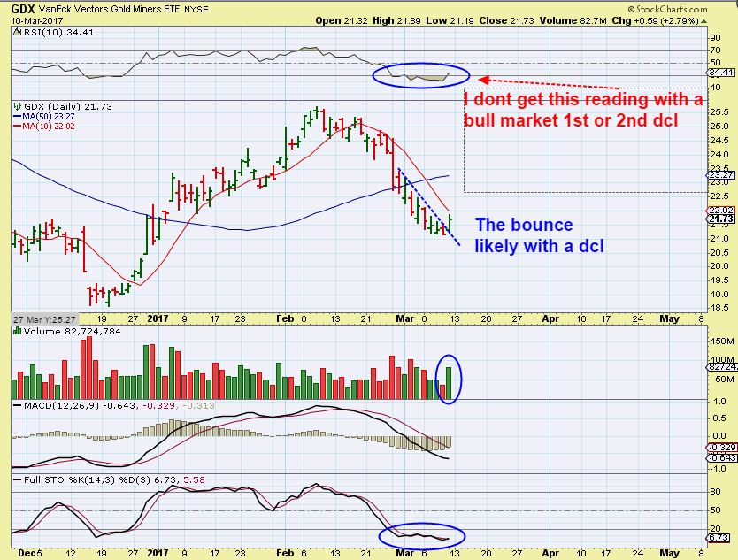Click the NYSE exchange label
This screenshot has width=738, height=560.
(196, 9)
